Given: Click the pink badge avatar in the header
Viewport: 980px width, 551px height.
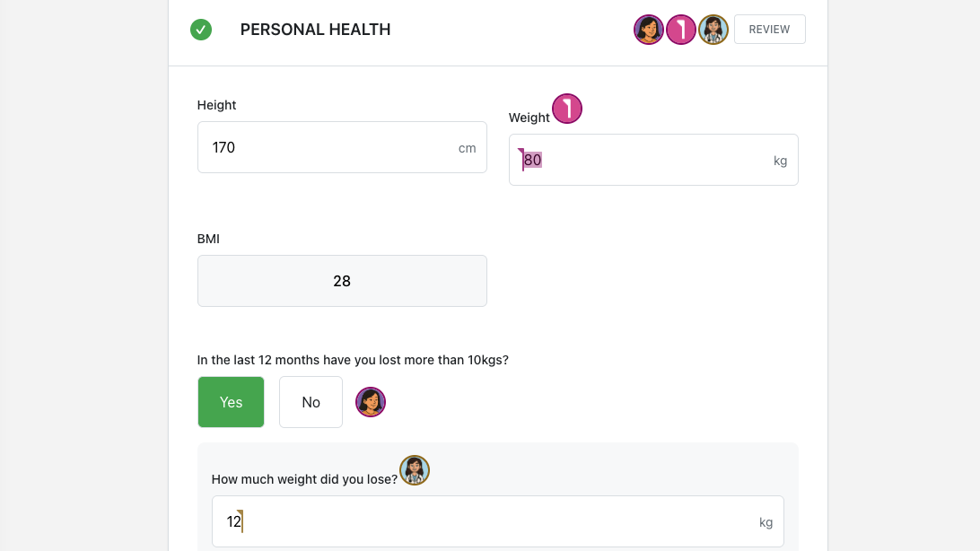Looking at the screenshot, I should tap(681, 30).
